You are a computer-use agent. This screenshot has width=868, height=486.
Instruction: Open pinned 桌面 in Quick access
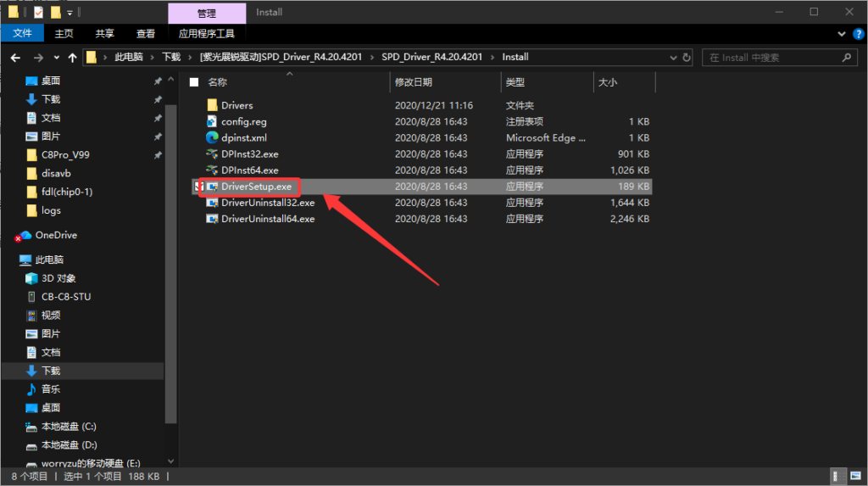click(51, 81)
